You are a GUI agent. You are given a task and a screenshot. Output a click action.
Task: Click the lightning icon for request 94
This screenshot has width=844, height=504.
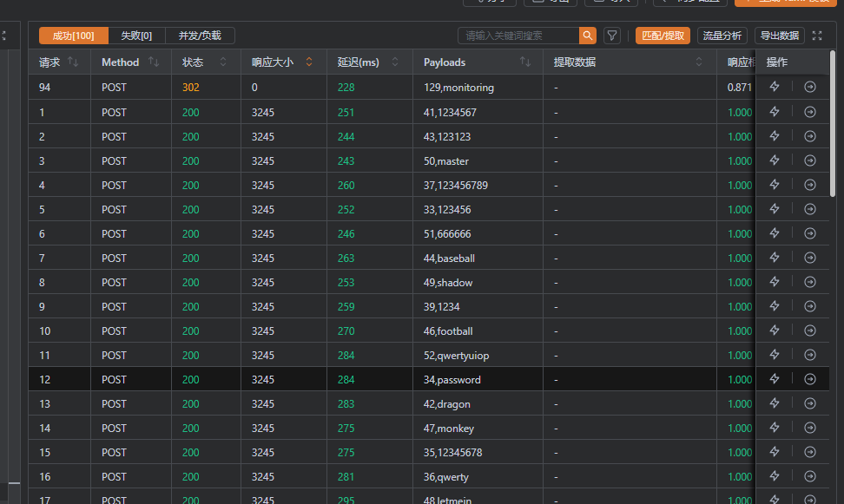[x=775, y=87]
